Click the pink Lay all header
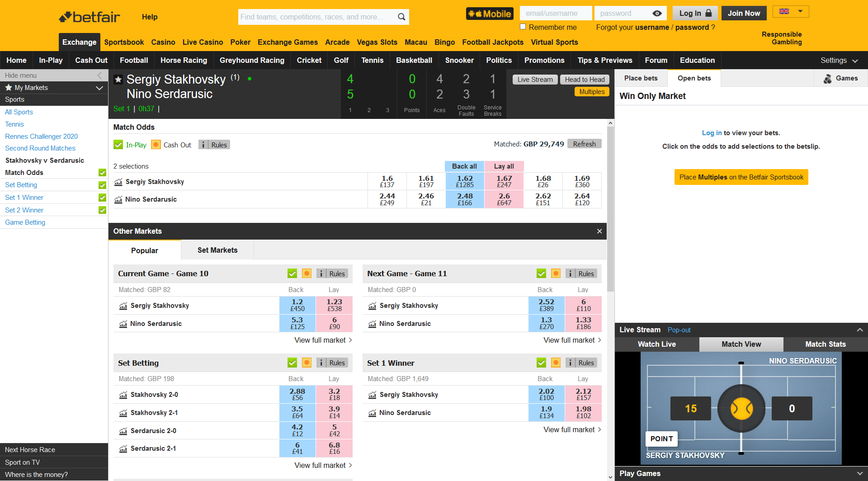 504,166
